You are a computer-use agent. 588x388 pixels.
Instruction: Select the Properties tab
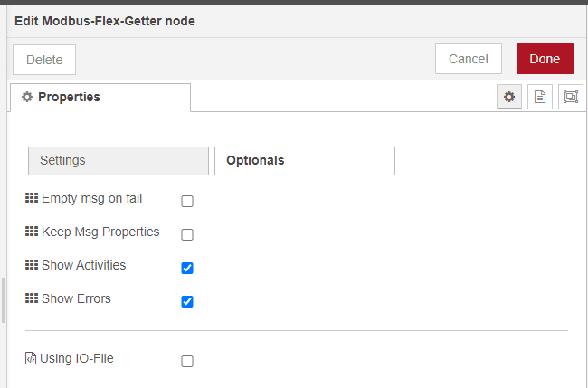(x=100, y=98)
